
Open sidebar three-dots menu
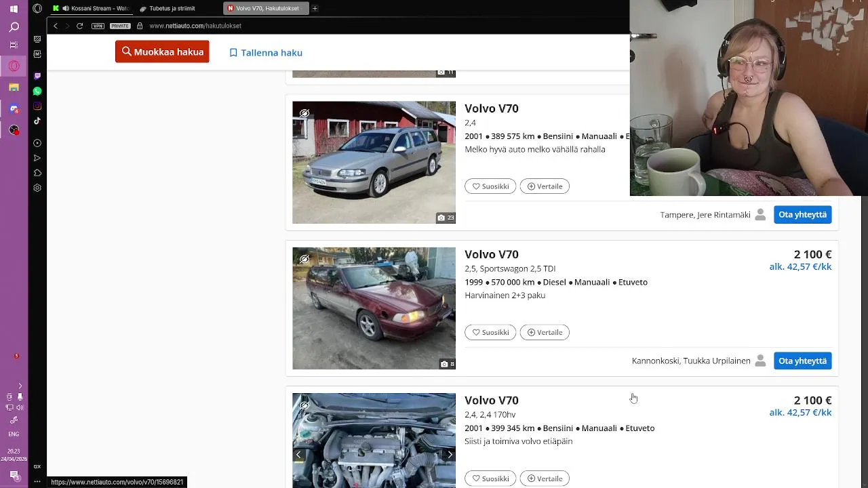tap(37, 480)
